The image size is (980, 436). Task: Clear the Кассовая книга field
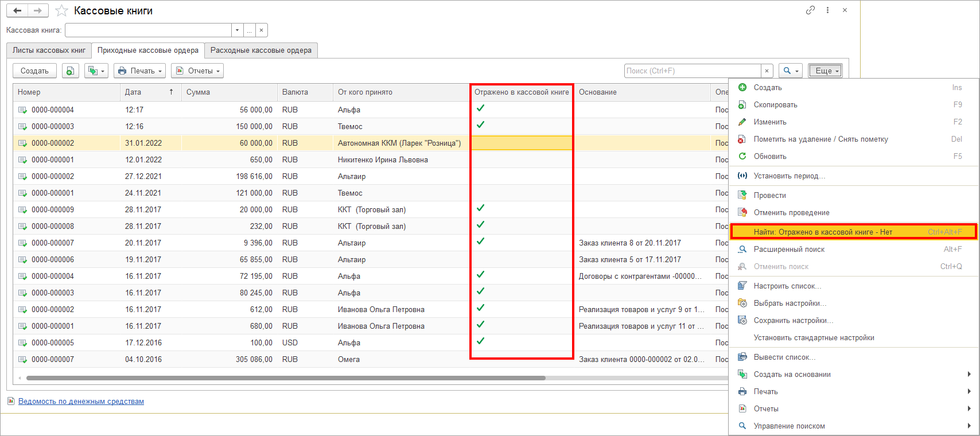(x=262, y=30)
